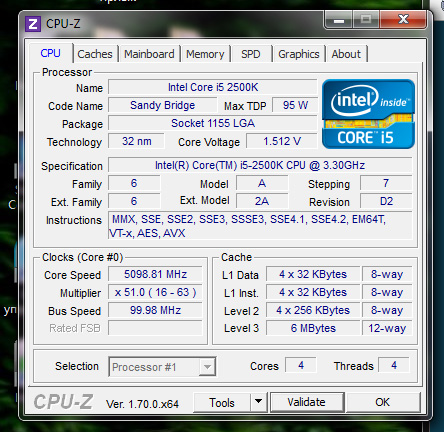Click the Specification text field
The height and width of the screenshot is (432, 444).
(x=260, y=165)
